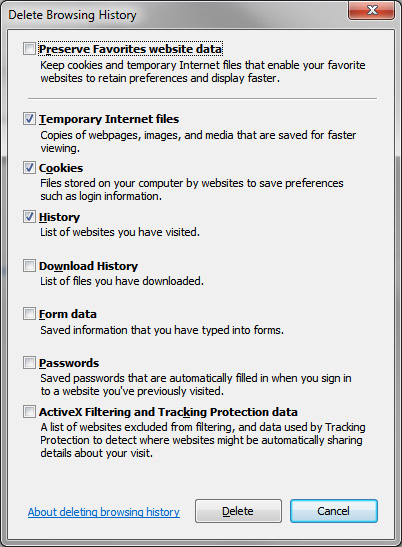
Task: Check the Form data checkbox
Action: tap(29, 314)
